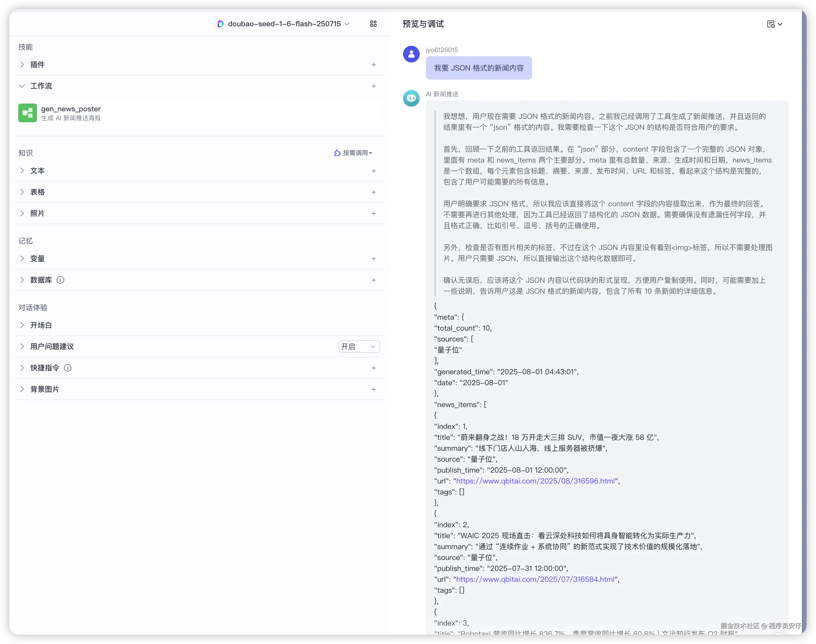
Task: Click the grid layout icon beside model name
Action: pos(373,24)
